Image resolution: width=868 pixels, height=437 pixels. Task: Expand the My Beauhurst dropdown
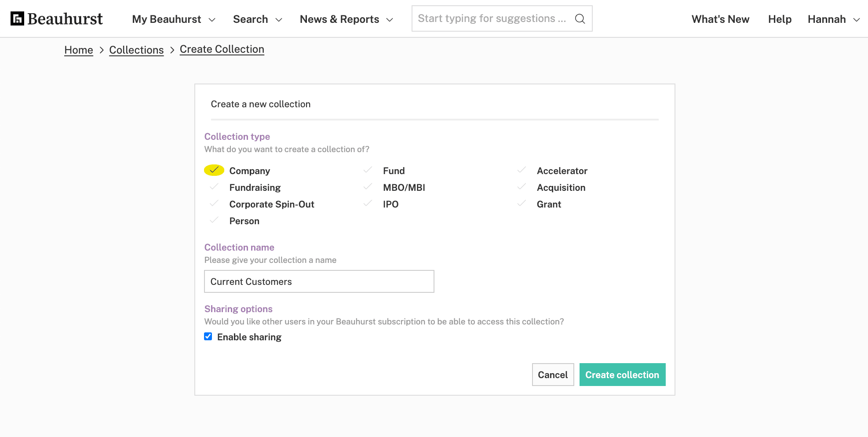174,19
